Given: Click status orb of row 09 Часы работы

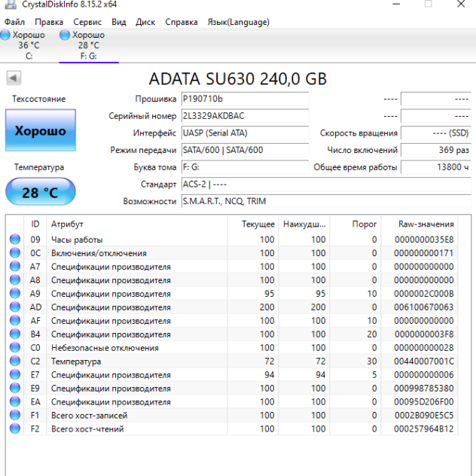Looking at the screenshot, I should tap(15, 240).
